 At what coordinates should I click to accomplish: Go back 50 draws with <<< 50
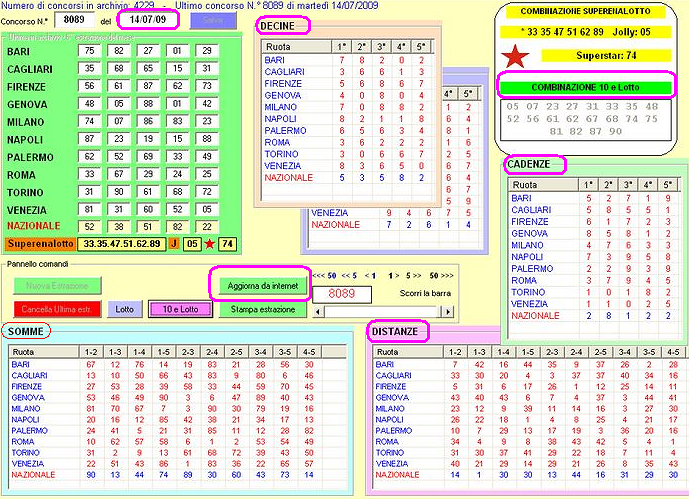(324, 276)
